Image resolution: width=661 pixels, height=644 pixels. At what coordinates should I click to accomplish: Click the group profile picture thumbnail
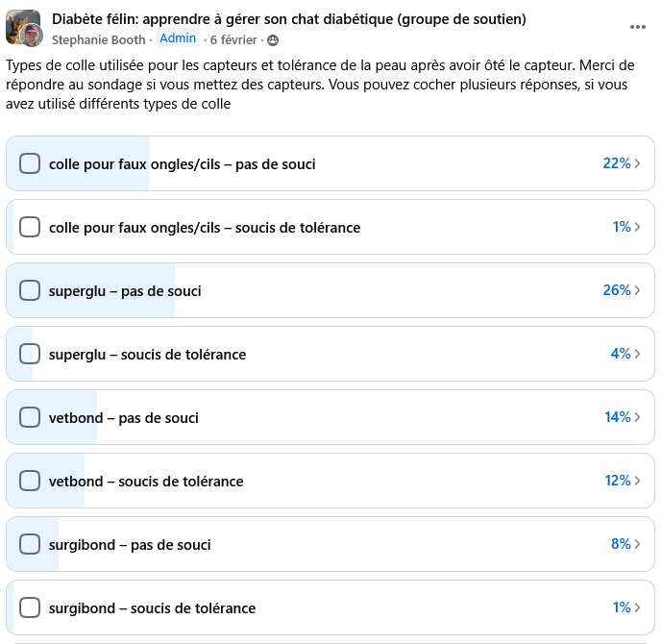23,28
